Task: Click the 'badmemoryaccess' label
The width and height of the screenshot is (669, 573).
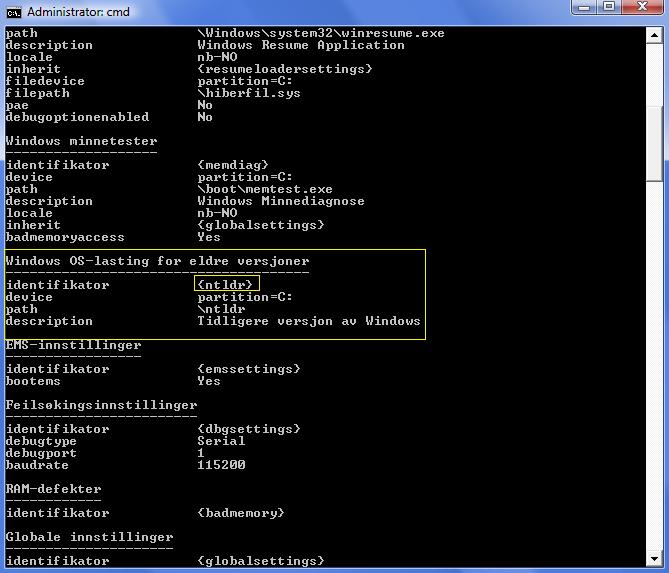Action: [65, 237]
